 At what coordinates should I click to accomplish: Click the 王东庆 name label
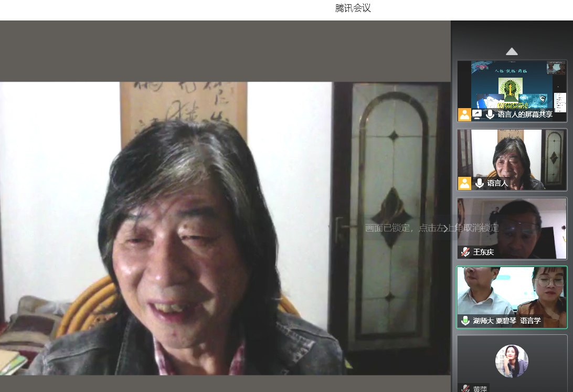click(x=483, y=252)
